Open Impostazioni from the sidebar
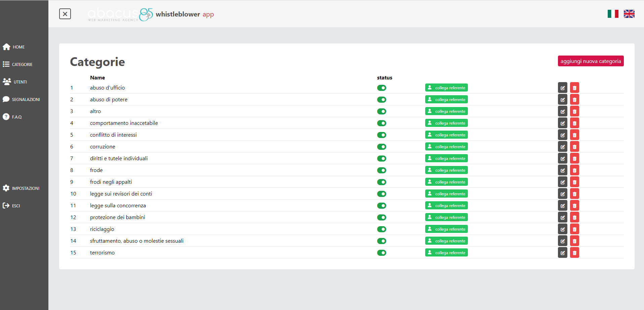This screenshot has width=644, height=310. point(25,188)
